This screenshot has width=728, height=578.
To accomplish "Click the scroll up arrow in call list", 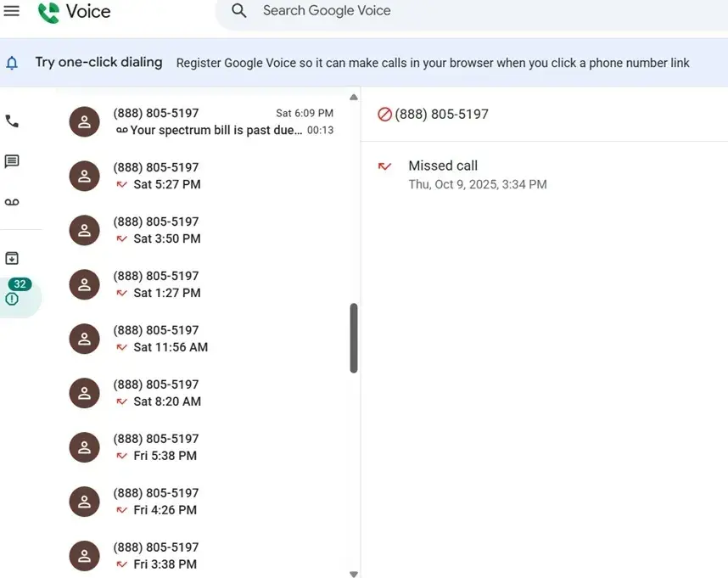I will (x=354, y=97).
